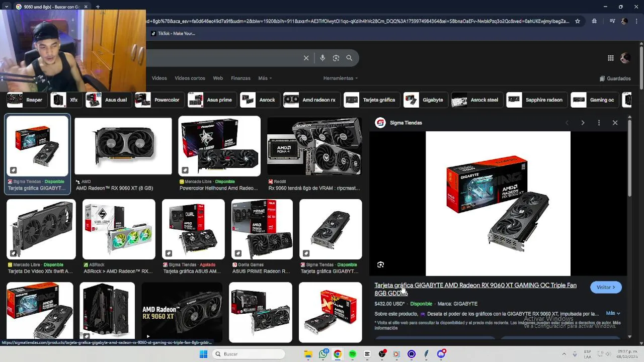Viewport: 644px width, 362px height.
Task: Expand the 'Herramientas' tools dropdown
Action: pyautogui.click(x=341, y=78)
